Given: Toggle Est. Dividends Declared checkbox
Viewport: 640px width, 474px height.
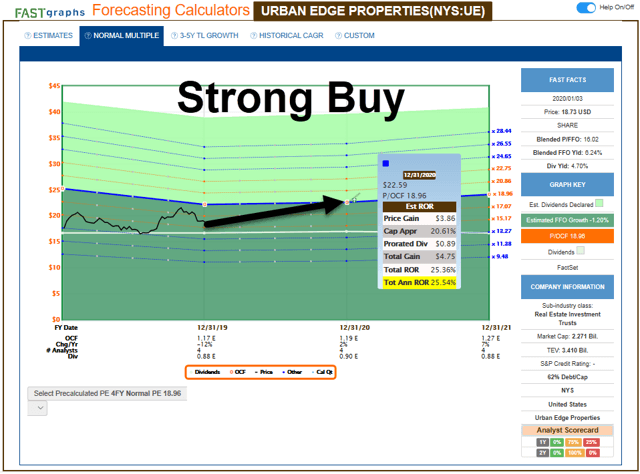Looking at the screenshot, I should [599, 203].
